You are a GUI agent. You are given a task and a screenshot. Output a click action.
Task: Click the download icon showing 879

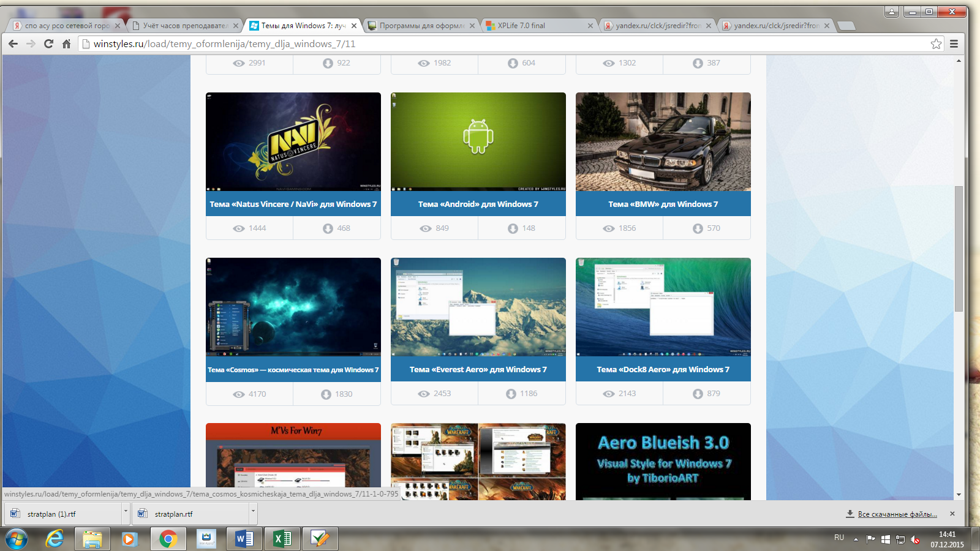pyautogui.click(x=698, y=394)
